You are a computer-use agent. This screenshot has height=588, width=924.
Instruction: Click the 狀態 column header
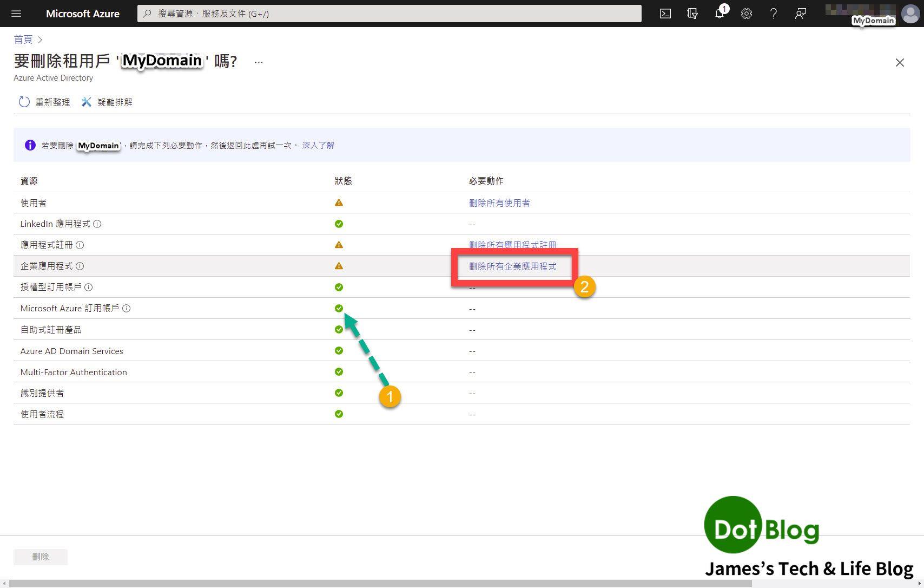[x=343, y=181]
